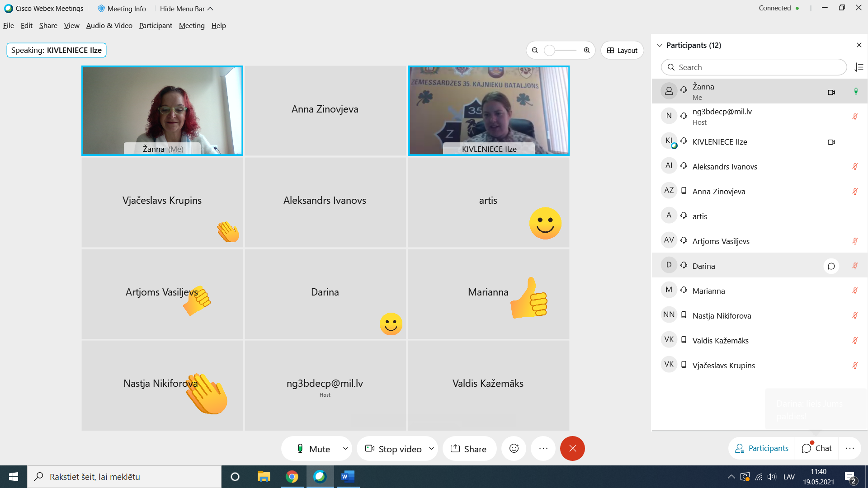Collapse the Participants (12) section chevron
The width and height of the screenshot is (868, 488).
(660, 45)
